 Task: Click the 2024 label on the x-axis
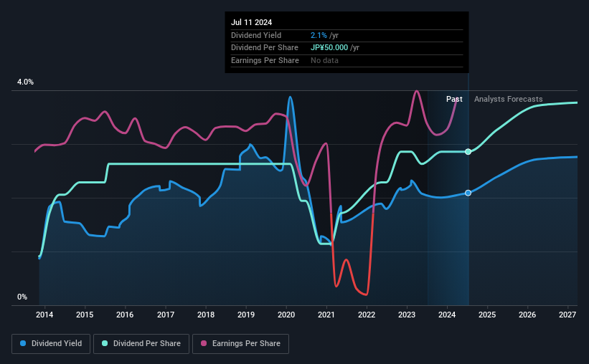(447, 315)
